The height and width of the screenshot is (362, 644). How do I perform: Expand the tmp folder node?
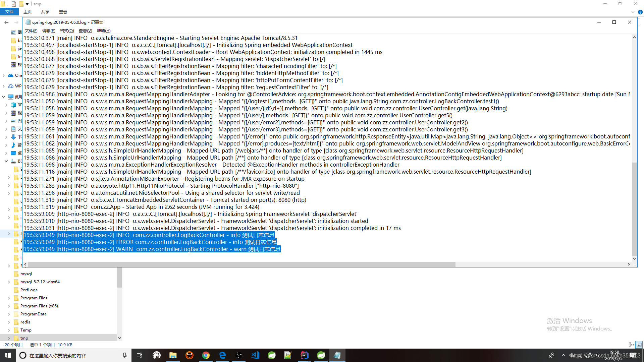[x=9, y=338]
